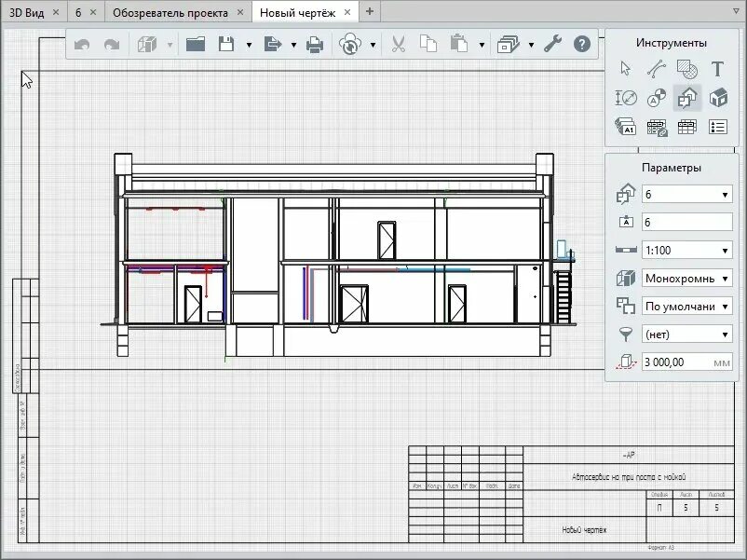Open the sync options dropdown arrow
Image resolution: width=747 pixels, height=560 pixels.
[373, 46]
